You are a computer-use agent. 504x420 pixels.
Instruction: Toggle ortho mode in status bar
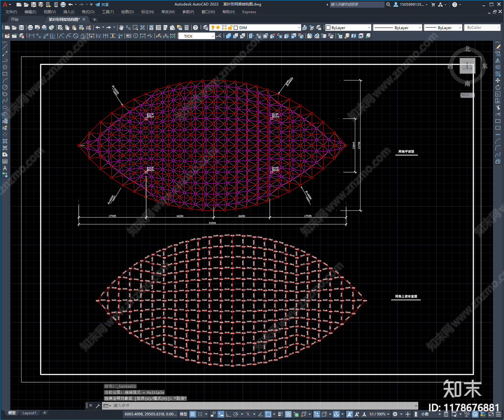pos(228,414)
